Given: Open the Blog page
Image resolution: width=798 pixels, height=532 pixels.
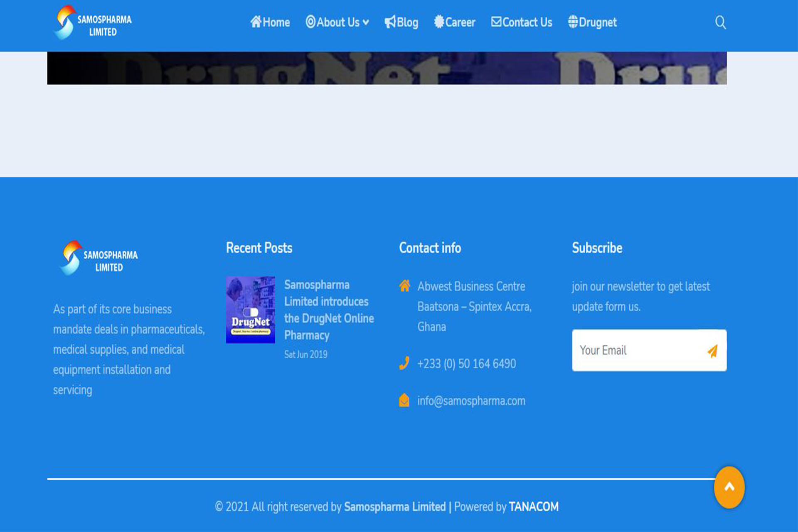Looking at the screenshot, I should click(x=401, y=22).
